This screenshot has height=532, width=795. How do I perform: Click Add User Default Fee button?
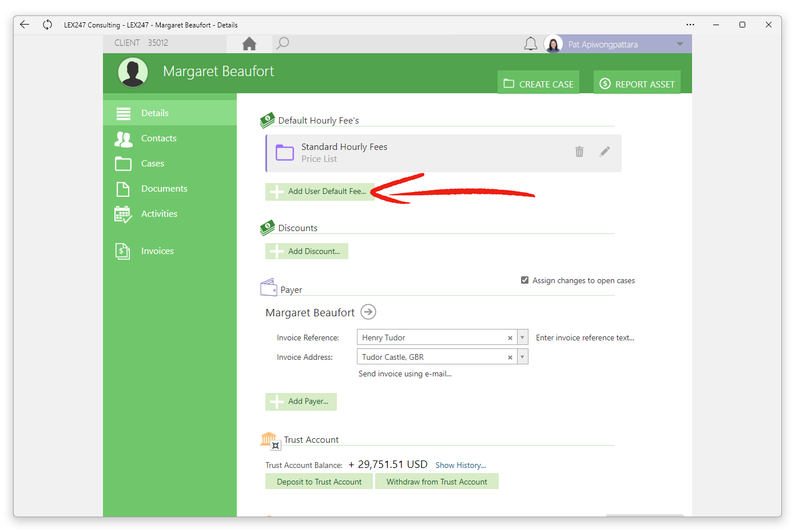319,192
